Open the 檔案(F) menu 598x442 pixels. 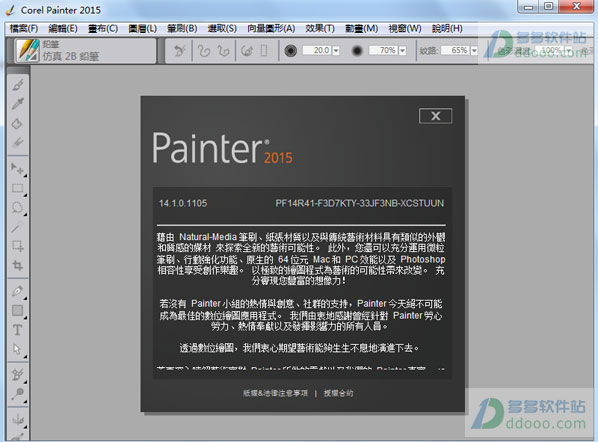(x=24, y=29)
